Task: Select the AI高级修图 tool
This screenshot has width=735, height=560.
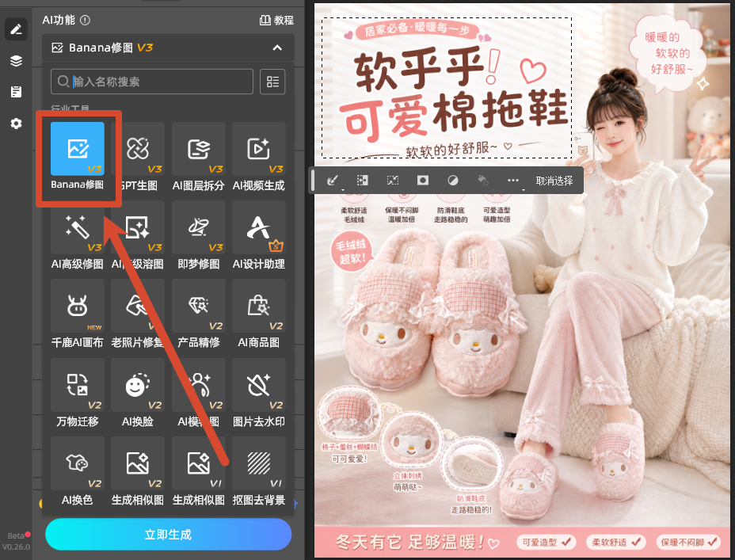Action: 78,235
